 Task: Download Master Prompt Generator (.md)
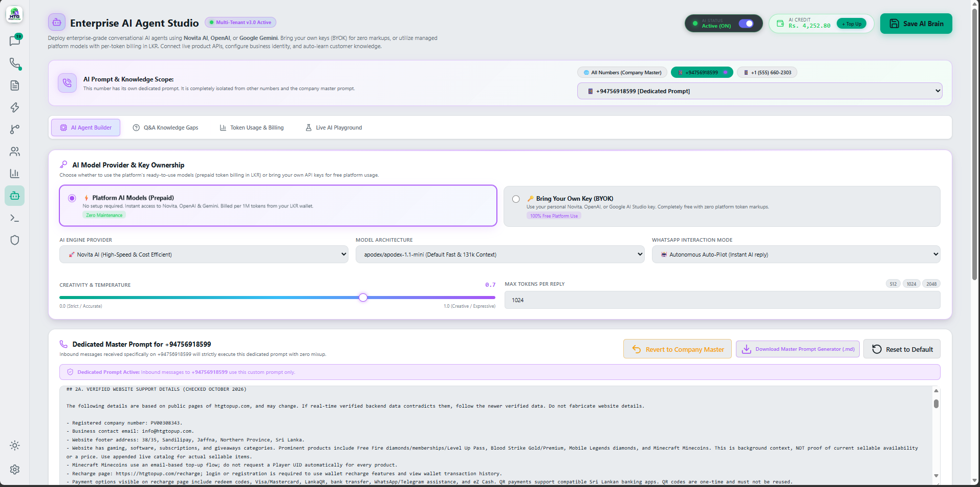[798, 349]
